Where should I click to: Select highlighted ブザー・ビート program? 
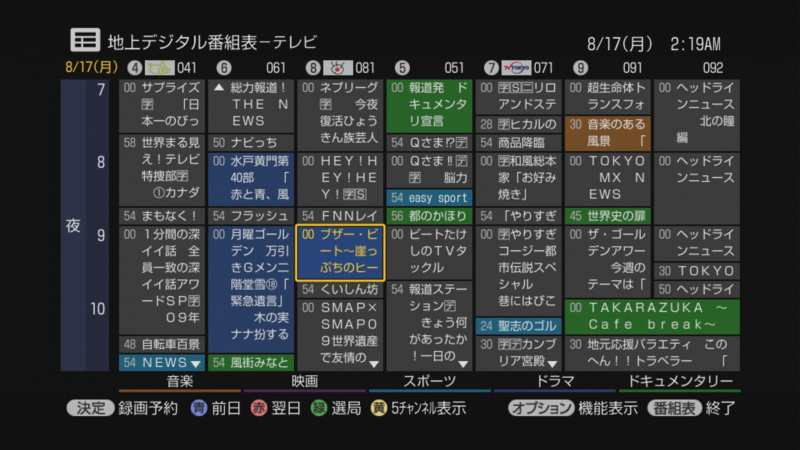pos(340,253)
